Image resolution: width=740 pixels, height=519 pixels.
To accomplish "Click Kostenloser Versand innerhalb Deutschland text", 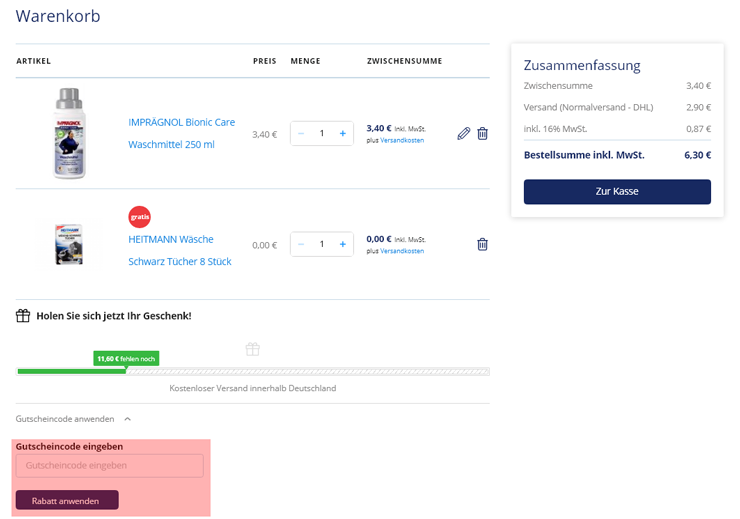I will 252,388.
